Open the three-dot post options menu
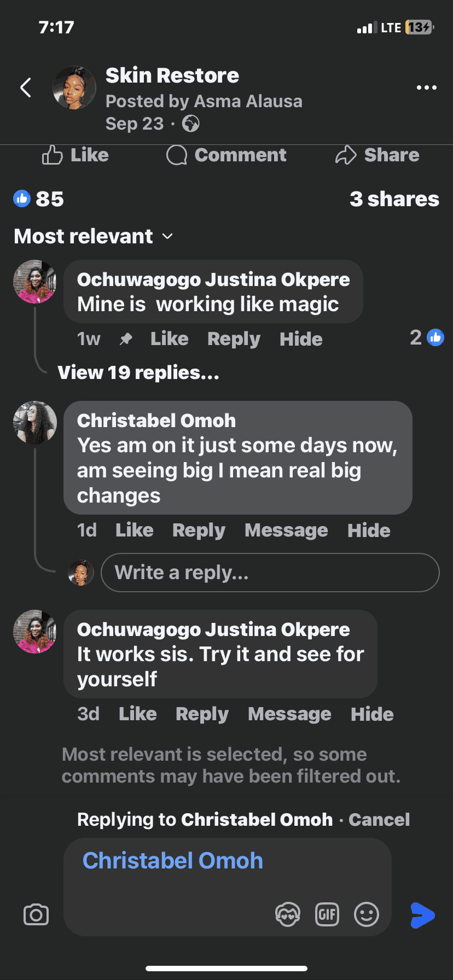 (426, 87)
